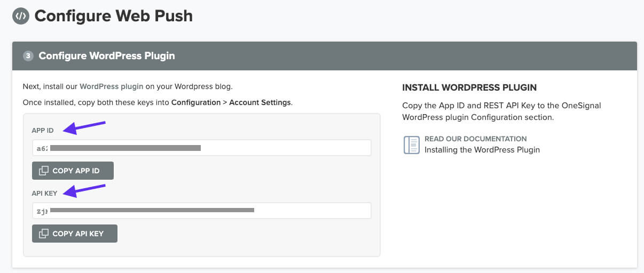Select the API KEY input field
Image resolution: width=644 pixels, height=273 pixels.
pyautogui.click(x=201, y=211)
